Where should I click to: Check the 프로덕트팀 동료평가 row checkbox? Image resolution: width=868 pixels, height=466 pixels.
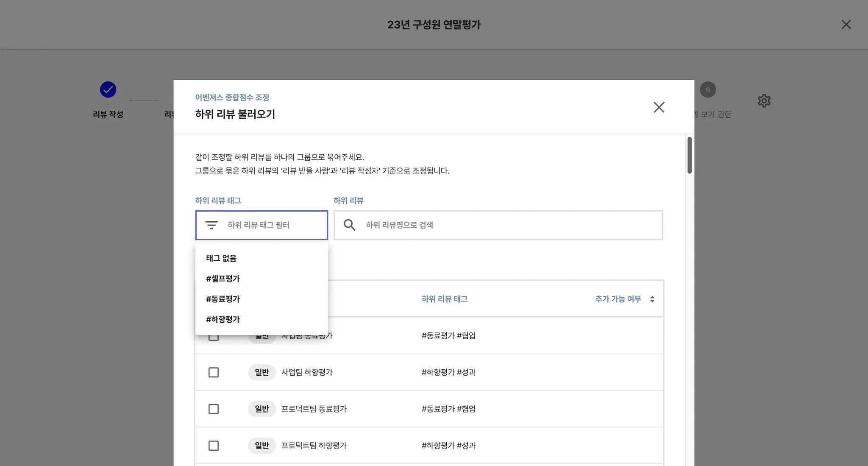point(214,409)
